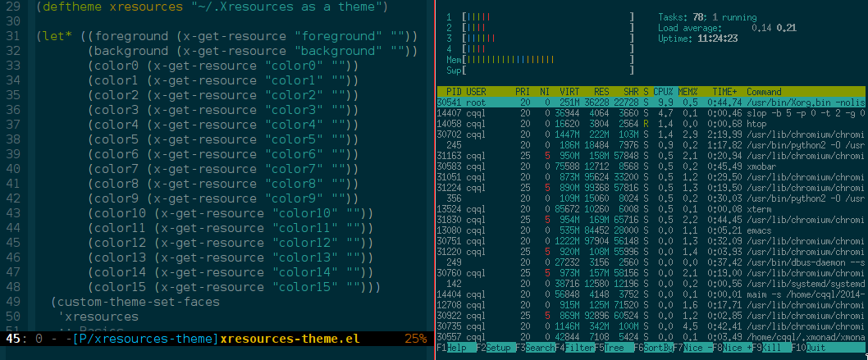Click [P/xresources-theme] project tag in mode line
This screenshot has width=868, height=360.
click(x=146, y=339)
